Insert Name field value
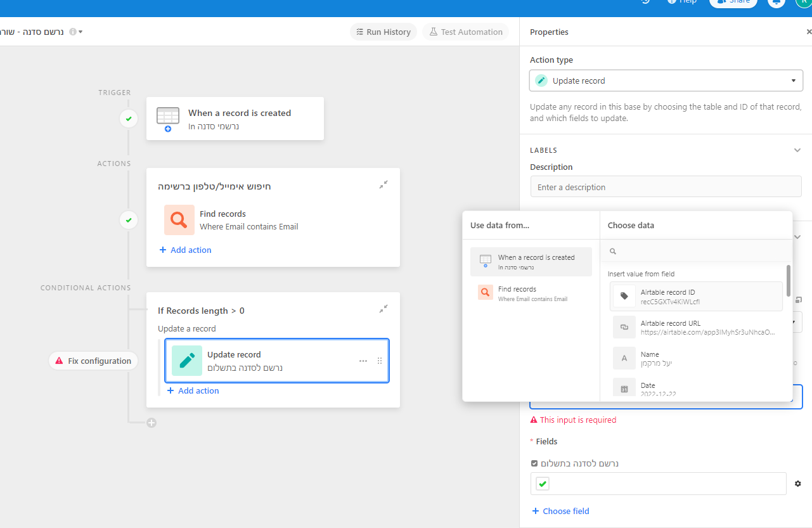Screen dimensions: 812x528 [696, 358]
